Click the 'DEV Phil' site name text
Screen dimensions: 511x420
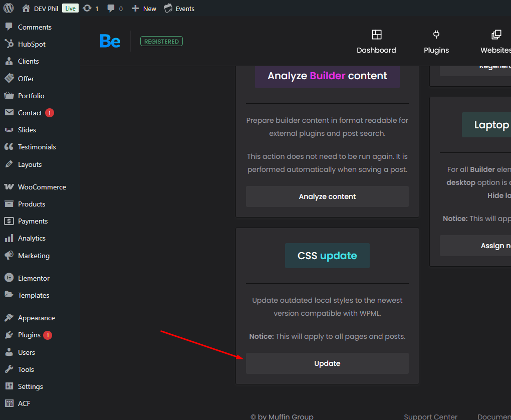(x=46, y=9)
